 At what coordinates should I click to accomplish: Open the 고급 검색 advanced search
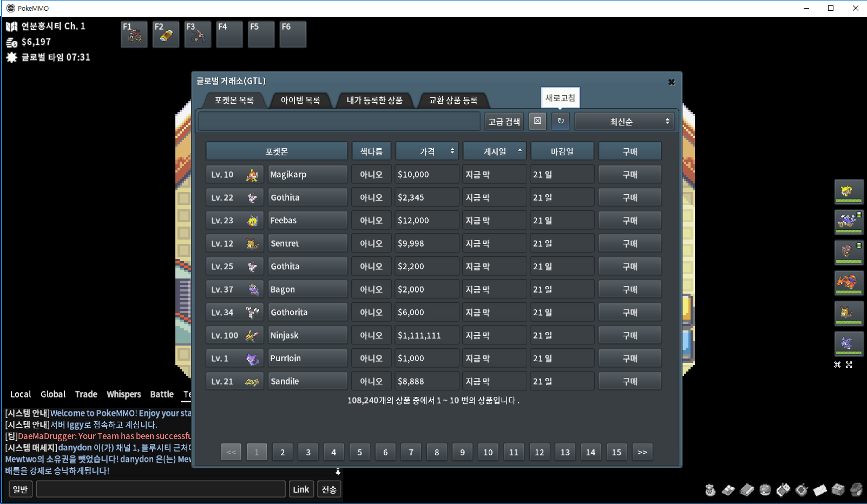[x=504, y=122]
